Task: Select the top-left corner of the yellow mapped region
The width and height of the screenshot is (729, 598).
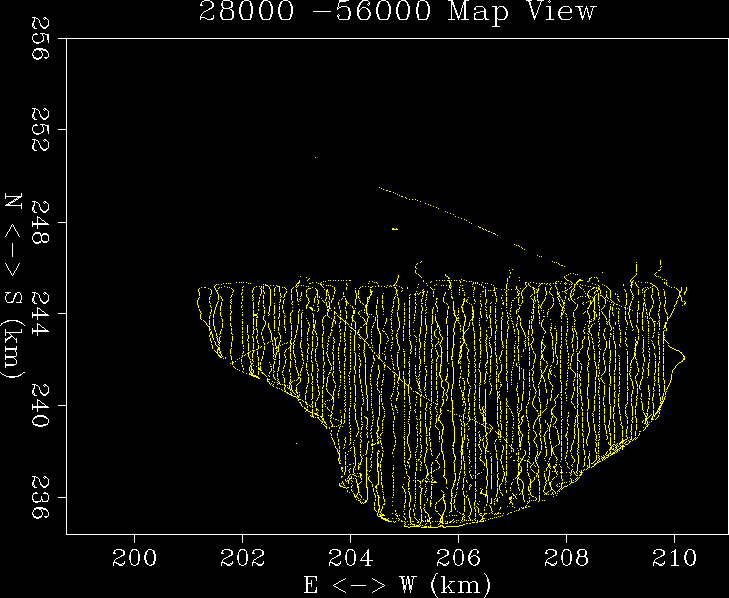Action: tap(201, 288)
